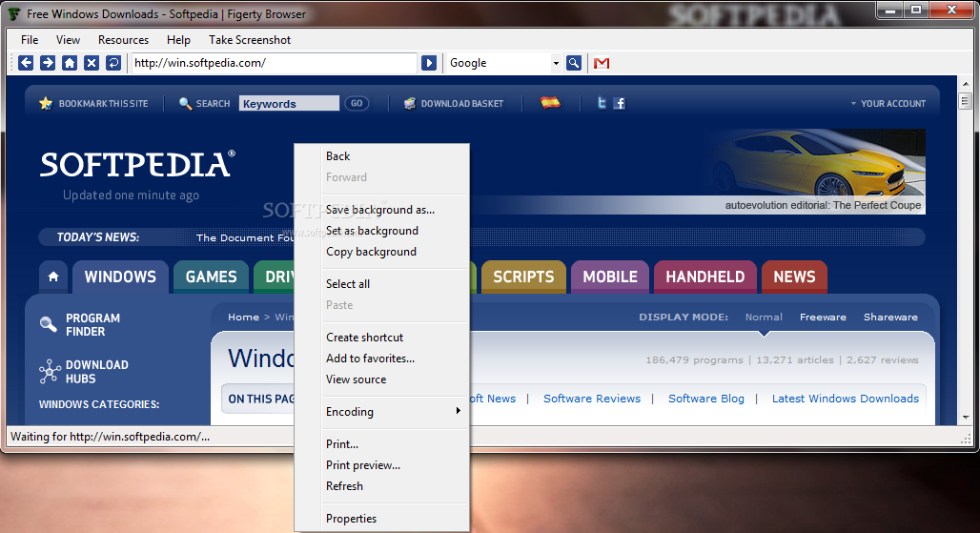Click the Bookmark This Site star icon
980x533 pixels.
[46, 103]
